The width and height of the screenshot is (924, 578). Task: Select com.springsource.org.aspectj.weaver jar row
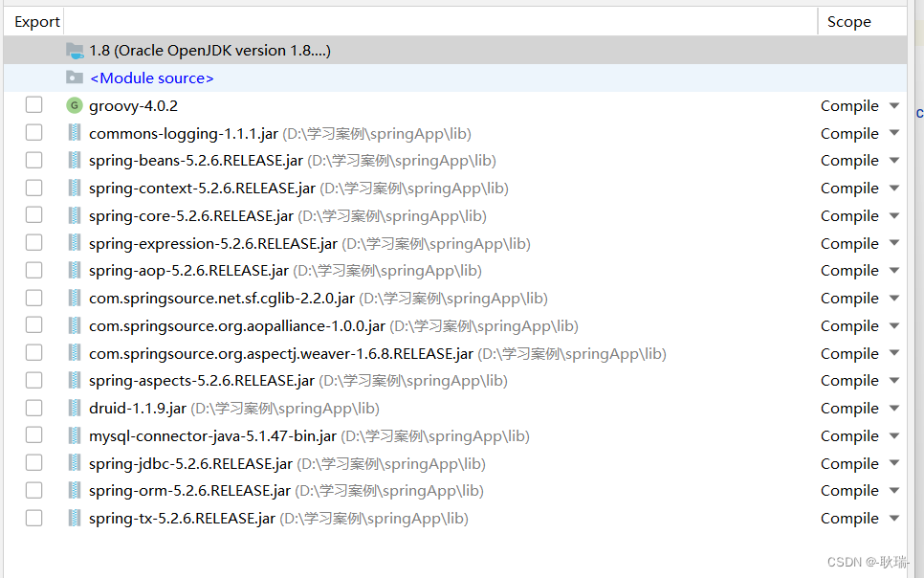pyautogui.click(x=280, y=353)
